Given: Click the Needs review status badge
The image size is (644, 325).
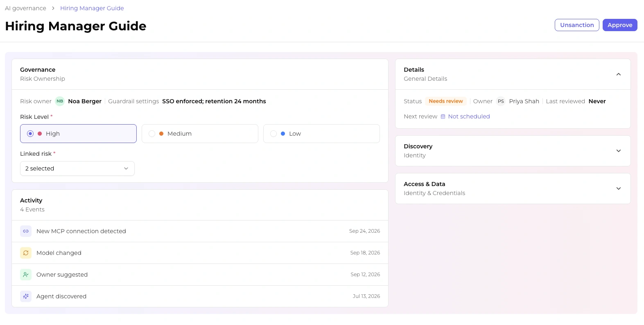Looking at the screenshot, I should (x=446, y=101).
